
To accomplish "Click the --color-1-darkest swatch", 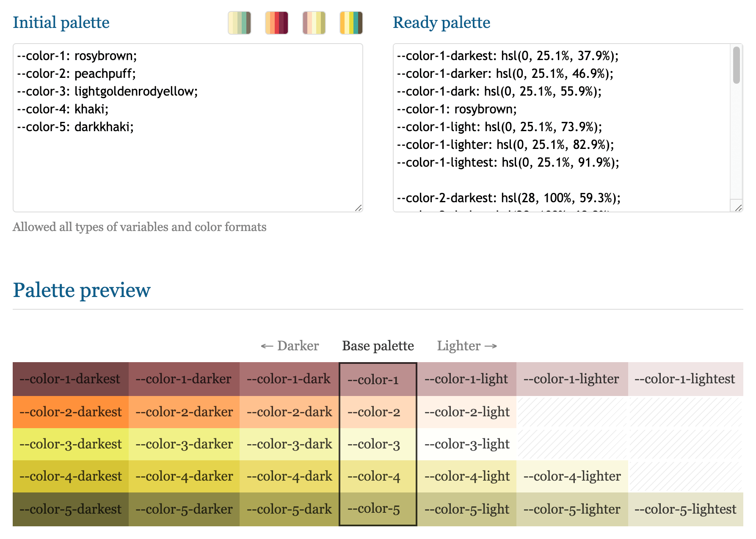I will (71, 379).
